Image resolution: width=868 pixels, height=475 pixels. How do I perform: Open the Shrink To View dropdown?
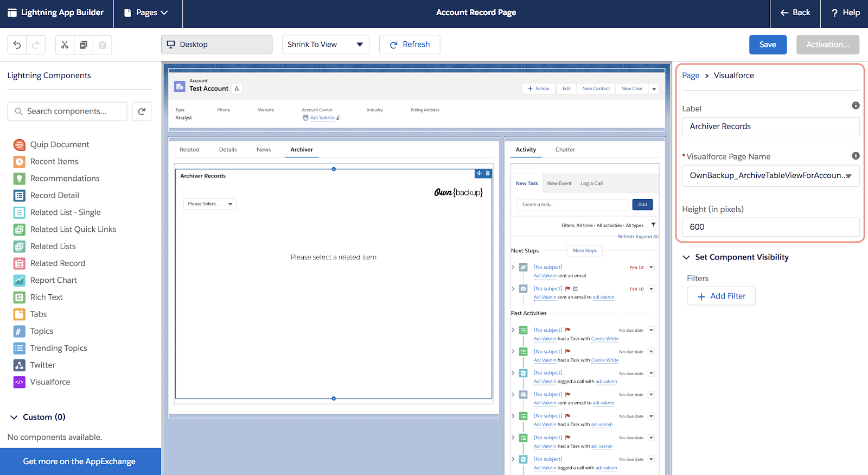[x=325, y=45]
